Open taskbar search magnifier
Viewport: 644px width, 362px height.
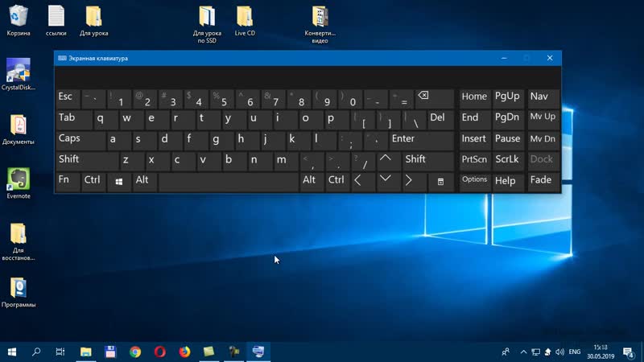click(x=36, y=352)
